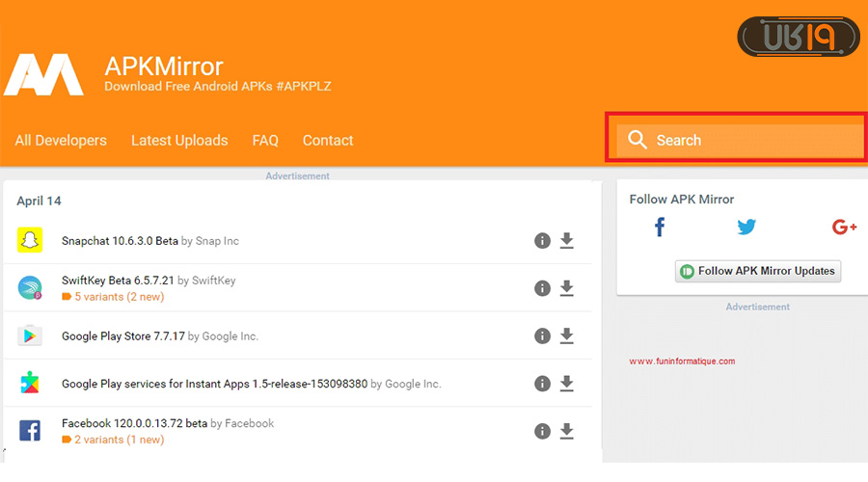Click the APKMirror logo icon
The image size is (868, 482).
[44, 73]
